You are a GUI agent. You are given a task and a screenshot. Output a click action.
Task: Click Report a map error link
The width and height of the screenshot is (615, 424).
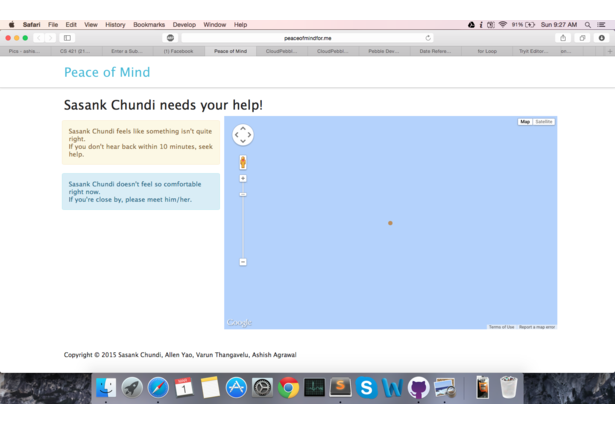pyautogui.click(x=537, y=327)
